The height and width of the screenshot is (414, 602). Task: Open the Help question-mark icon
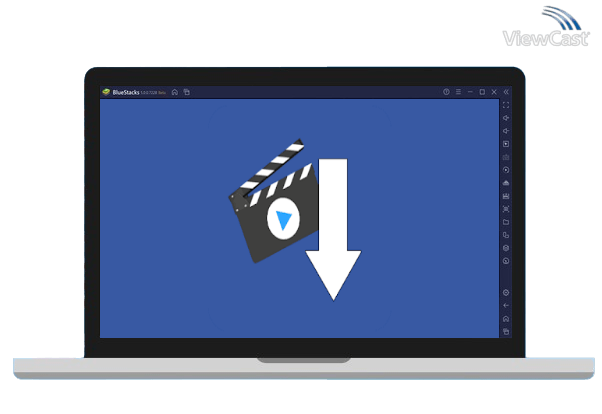click(x=446, y=92)
